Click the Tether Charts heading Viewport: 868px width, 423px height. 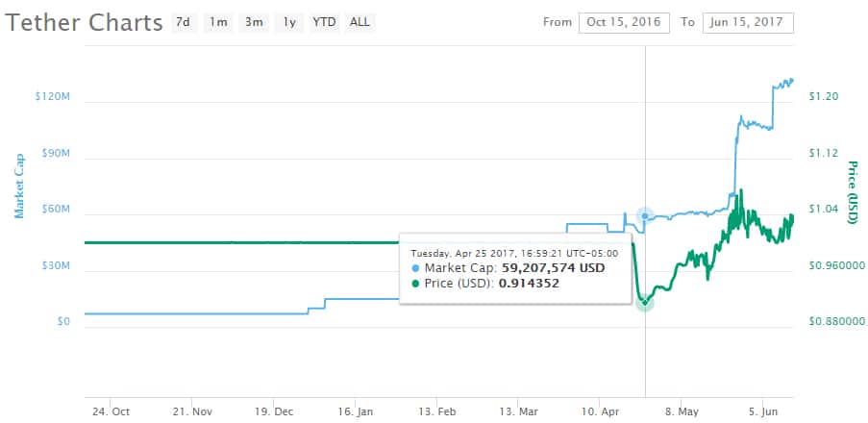point(84,23)
